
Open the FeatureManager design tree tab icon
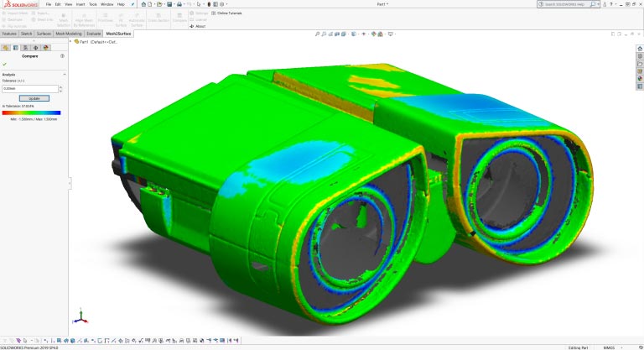pyautogui.click(x=7, y=47)
